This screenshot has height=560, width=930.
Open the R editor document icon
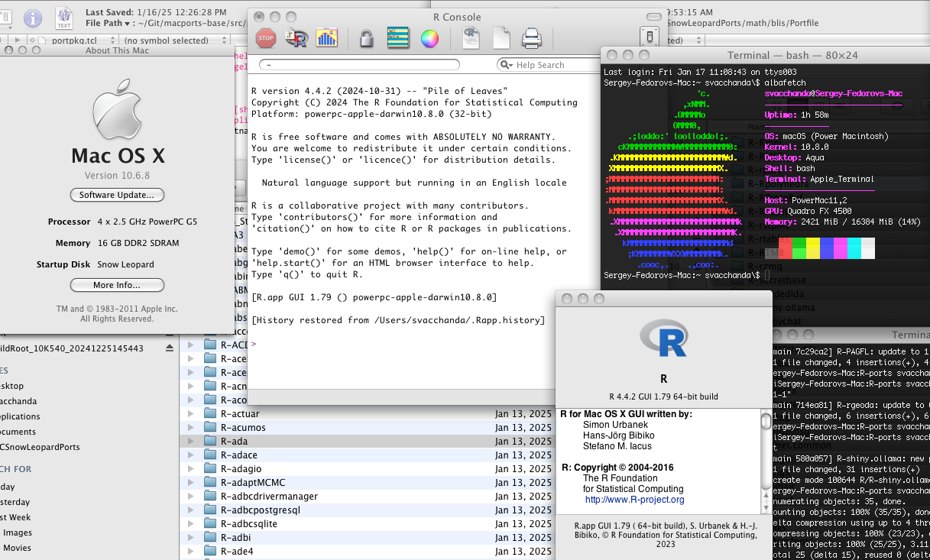tap(471, 37)
